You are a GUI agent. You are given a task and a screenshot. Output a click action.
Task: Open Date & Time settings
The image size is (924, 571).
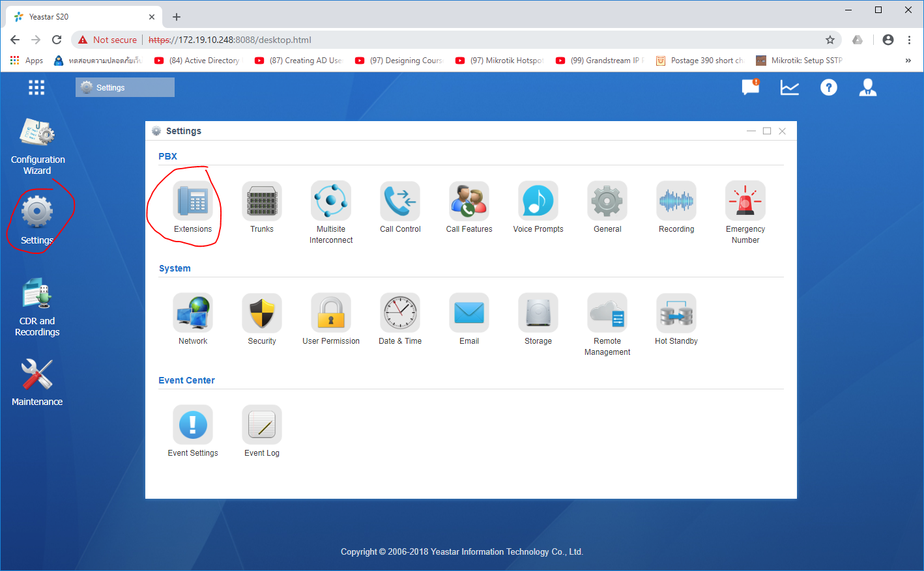click(x=400, y=319)
